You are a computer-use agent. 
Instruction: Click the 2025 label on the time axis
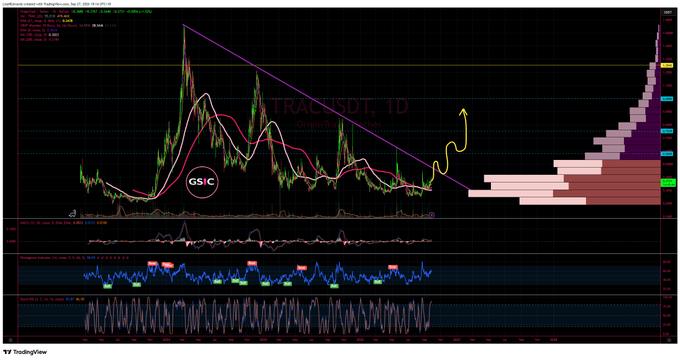[x=263, y=340]
